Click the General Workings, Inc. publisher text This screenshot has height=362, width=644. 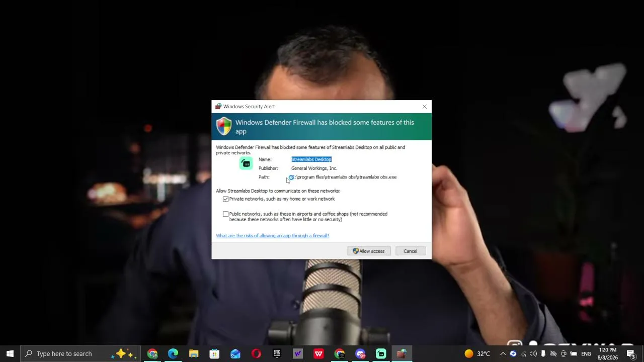[x=314, y=168]
